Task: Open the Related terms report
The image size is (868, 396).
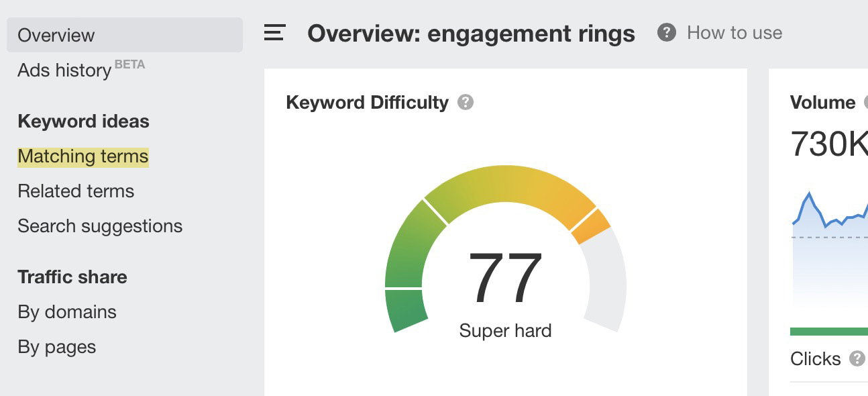Action: click(x=75, y=191)
